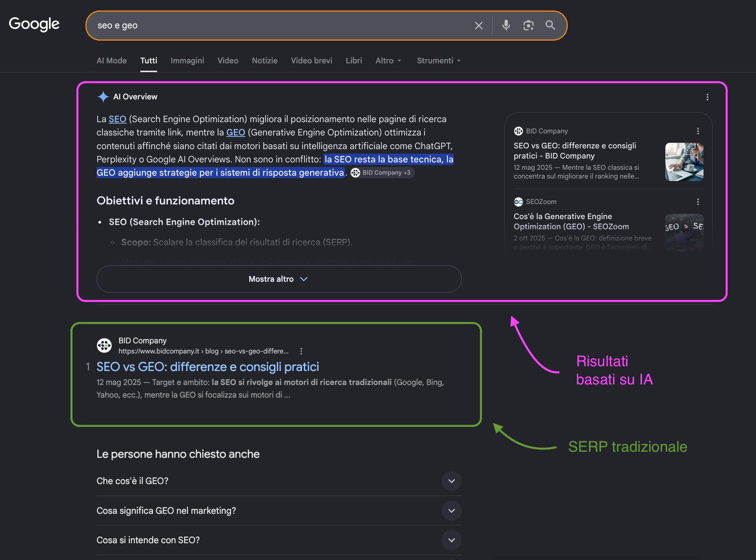Expand 'Cosa si intende con SEO?' question
Screen dimensions: 756x560
(279, 540)
